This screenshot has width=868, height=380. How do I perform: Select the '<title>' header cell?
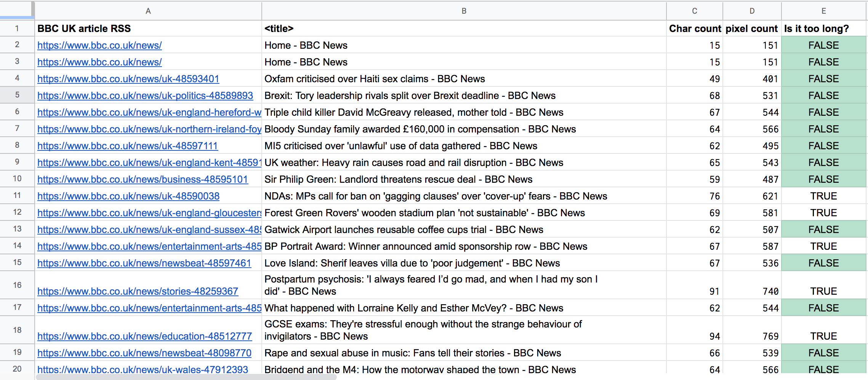[464, 29]
